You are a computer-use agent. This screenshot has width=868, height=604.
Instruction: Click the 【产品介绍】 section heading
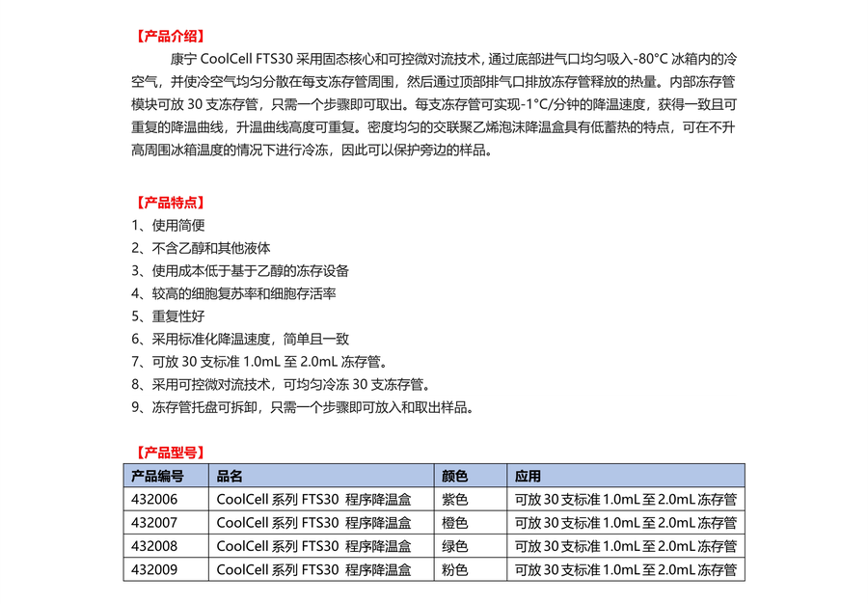pyautogui.click(x=171, y=37)
